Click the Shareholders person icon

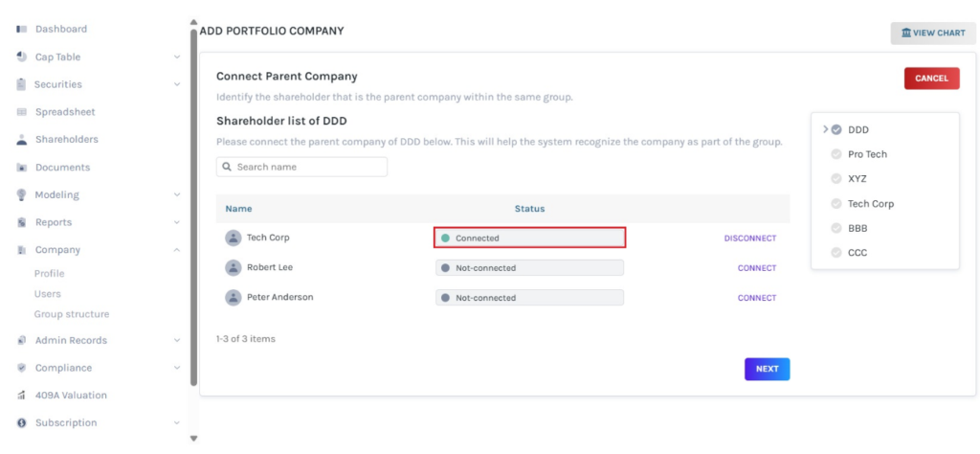point(21,140)
